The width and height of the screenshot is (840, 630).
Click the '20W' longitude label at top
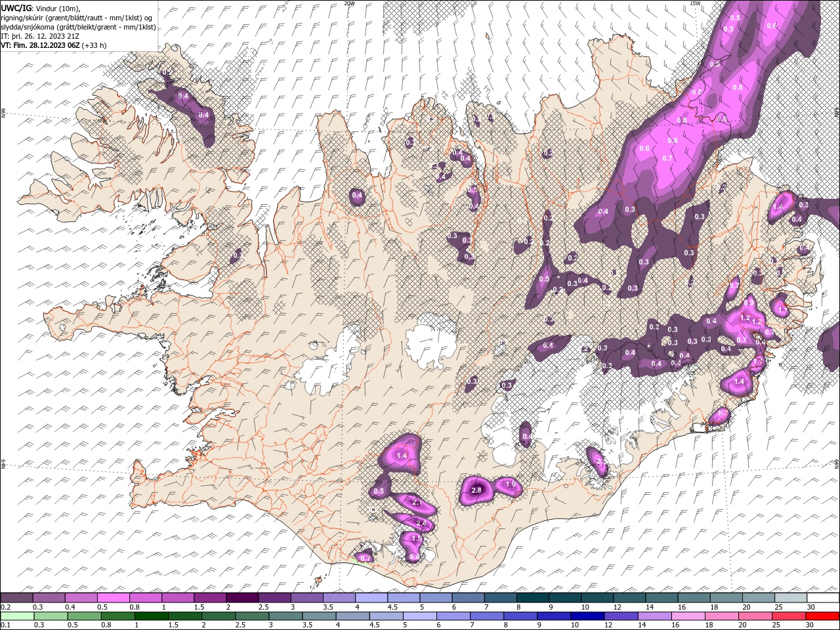(349, 3)
